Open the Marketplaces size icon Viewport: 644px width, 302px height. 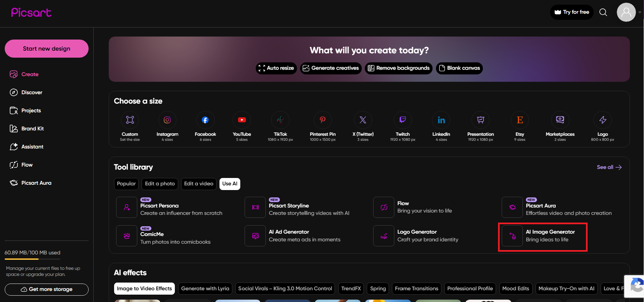point(560,120)
